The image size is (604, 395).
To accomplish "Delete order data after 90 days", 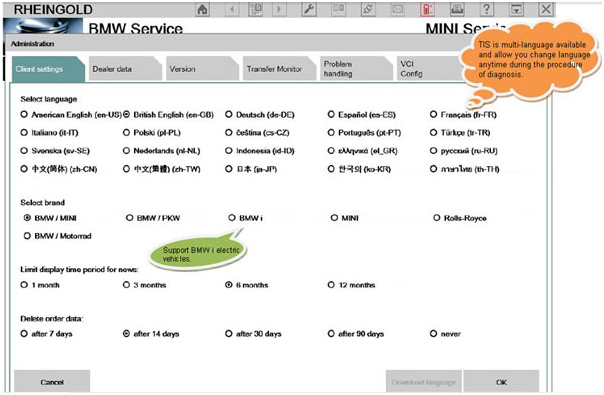I will [x=331, y=333].
